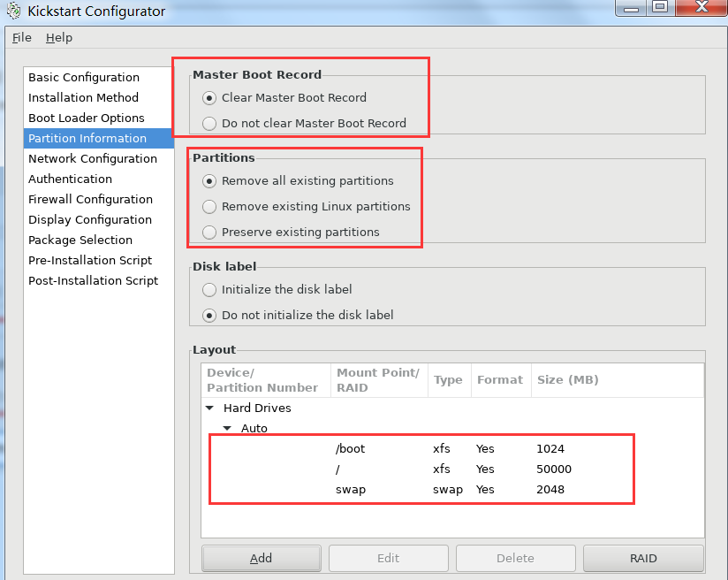728x580 pixels.
Task: Switch to Network Configuration section
Action: (x=98, y=158)
